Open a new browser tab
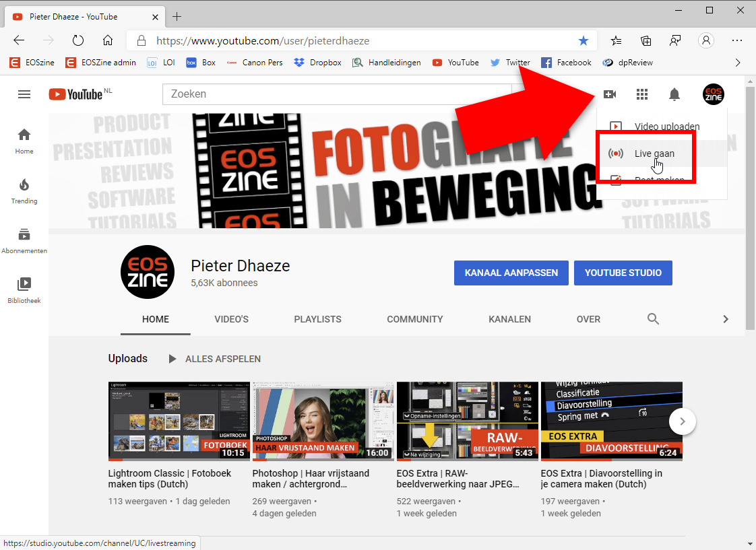 [177, 17]
